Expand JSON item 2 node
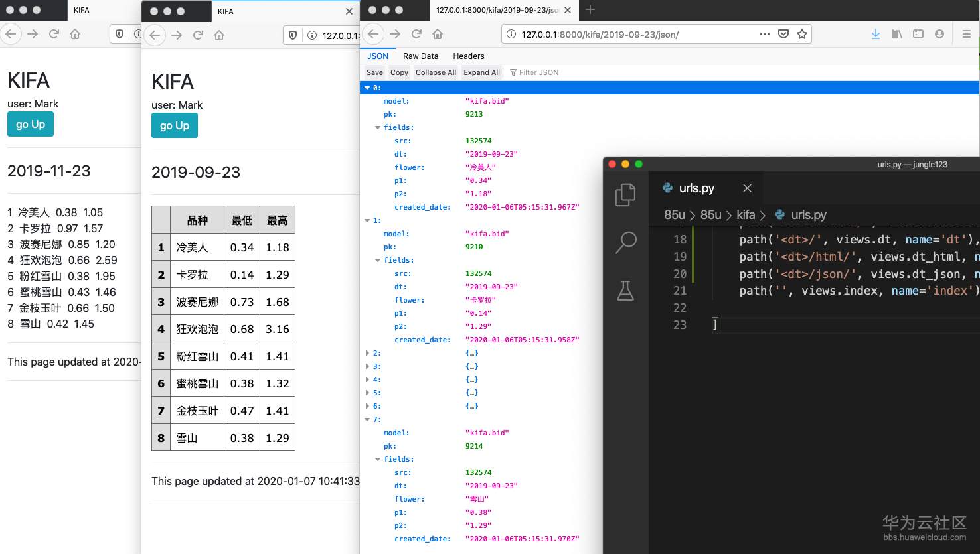This screenshot has height=554, width=980. point(367,353)
